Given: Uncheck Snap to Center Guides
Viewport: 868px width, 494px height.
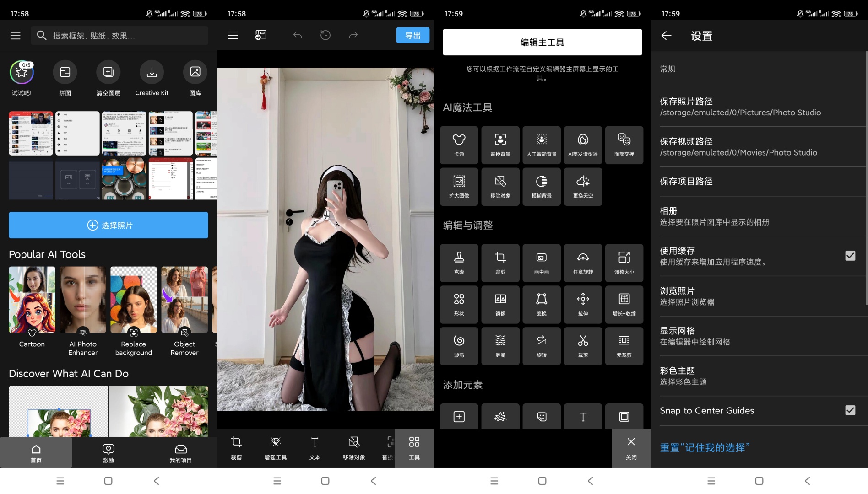Looking at the screenshot, I should [x=850, y=410].
